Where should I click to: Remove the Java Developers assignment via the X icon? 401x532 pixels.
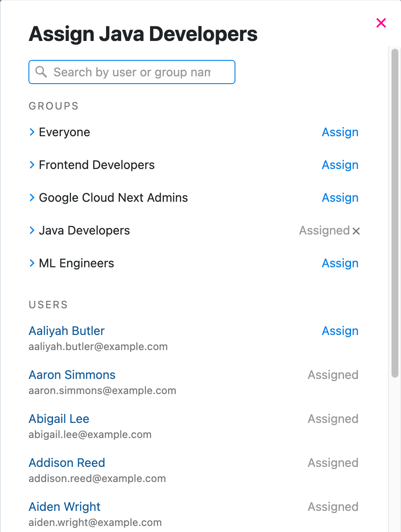point(356,231)
